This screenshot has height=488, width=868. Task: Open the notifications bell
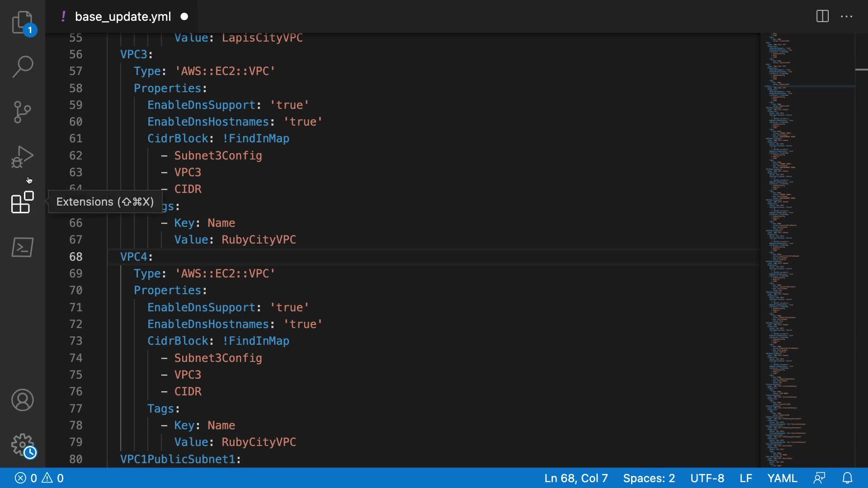pyautogui.click(x=848, y=478)
